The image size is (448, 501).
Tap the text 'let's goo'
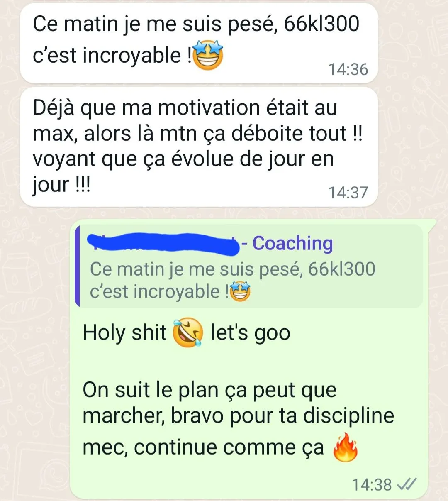(x=251, y=332)
